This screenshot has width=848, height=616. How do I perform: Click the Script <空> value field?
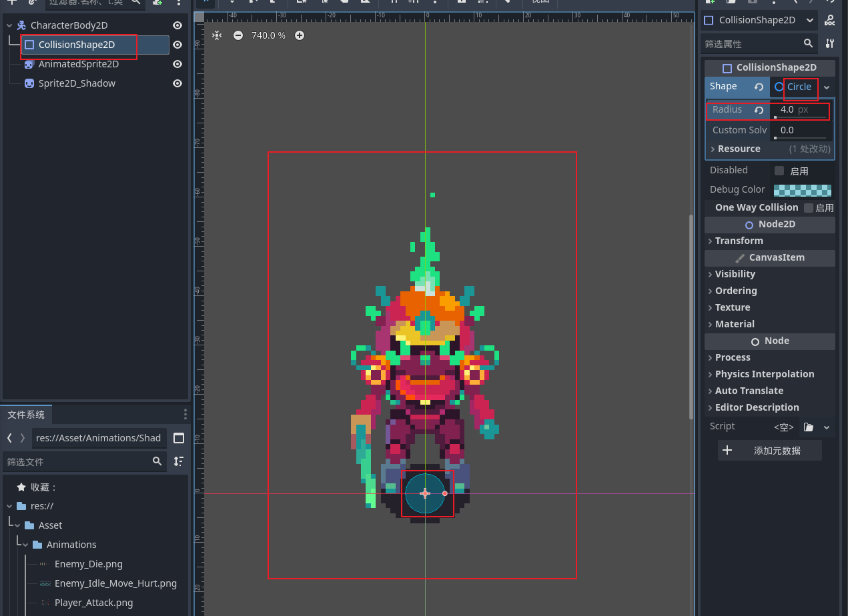pos(785,427)
